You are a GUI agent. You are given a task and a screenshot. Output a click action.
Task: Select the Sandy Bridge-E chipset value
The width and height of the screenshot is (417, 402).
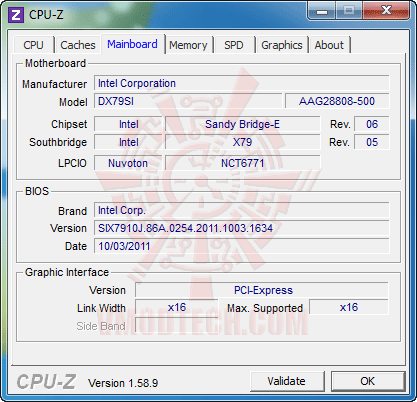(243, 124)
